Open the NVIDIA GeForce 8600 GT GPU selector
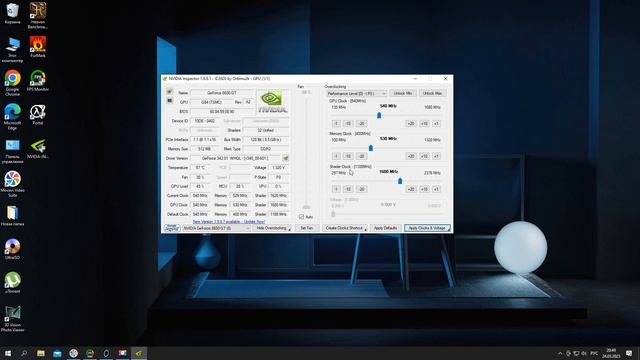This screenshot has width=640, height=360. (216, 228)
